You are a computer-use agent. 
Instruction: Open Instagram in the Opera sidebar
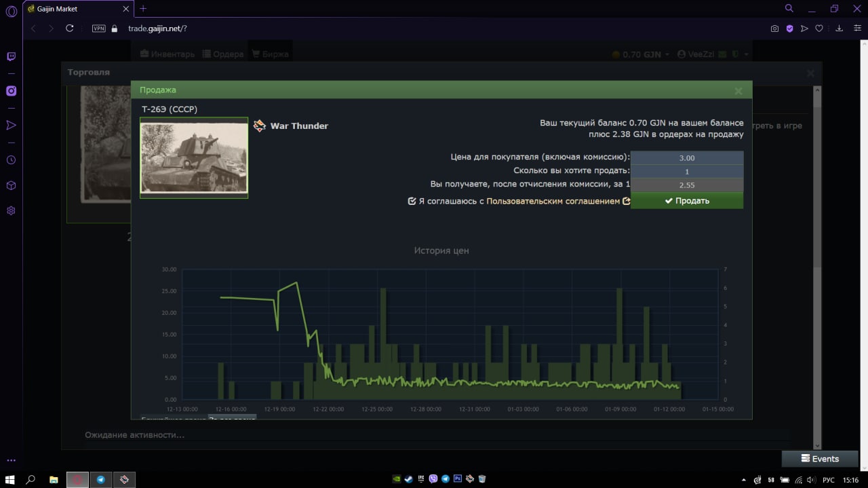pos(11,91)
